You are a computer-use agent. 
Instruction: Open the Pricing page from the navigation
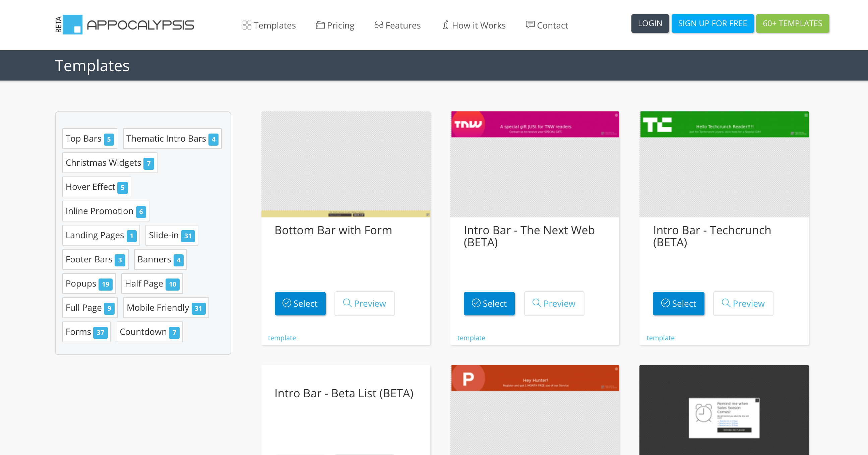click(340, 25)
